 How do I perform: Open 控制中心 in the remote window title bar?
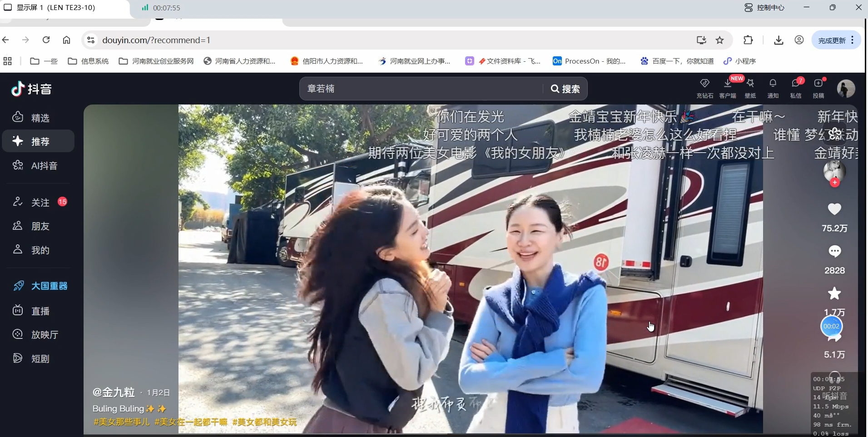click(x=764, y=8)
